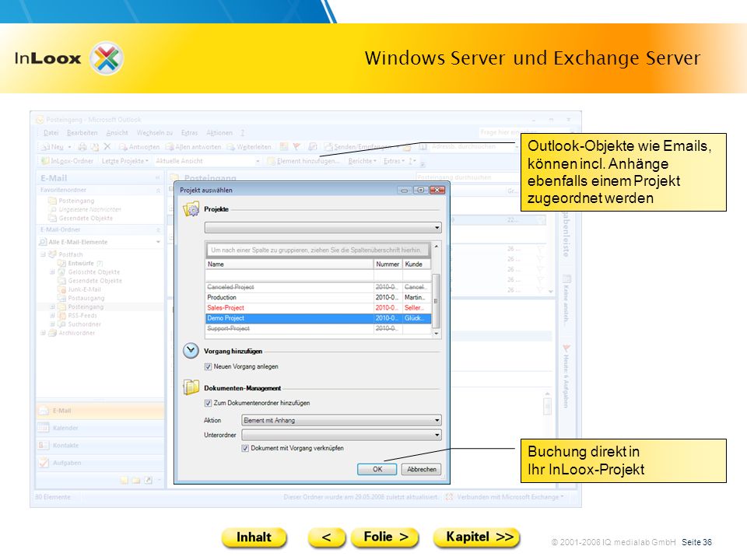Click Element hinzufügen in InLoox toolbar
Viewport: 747px width, 560px height.
point(303,161)
